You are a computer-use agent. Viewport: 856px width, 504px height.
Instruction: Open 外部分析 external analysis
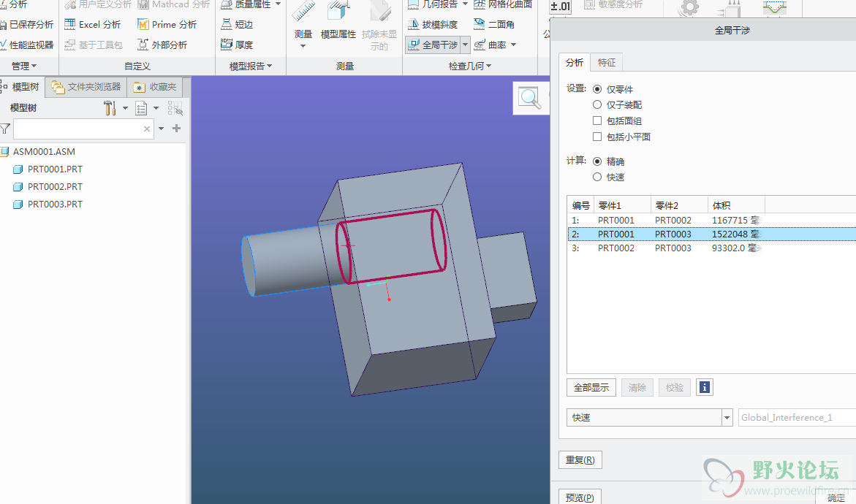tap(162, 45)
